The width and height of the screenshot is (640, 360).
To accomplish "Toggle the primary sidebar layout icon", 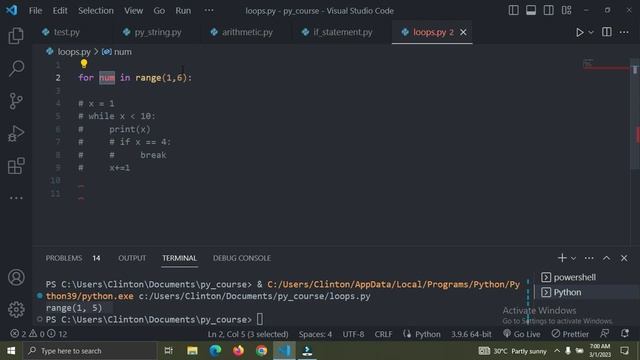I will point(513,10).
